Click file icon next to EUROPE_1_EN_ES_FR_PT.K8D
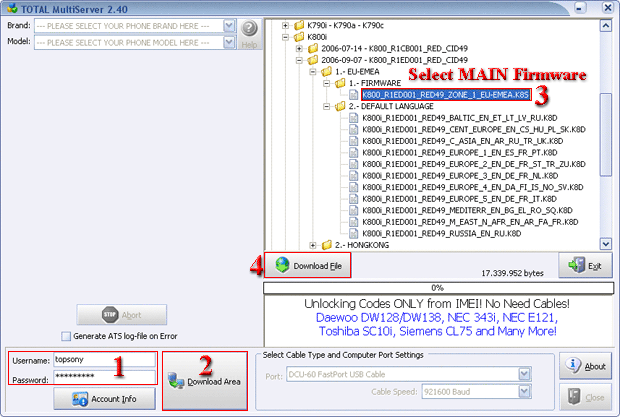620x417 pixels. (353, 153)
